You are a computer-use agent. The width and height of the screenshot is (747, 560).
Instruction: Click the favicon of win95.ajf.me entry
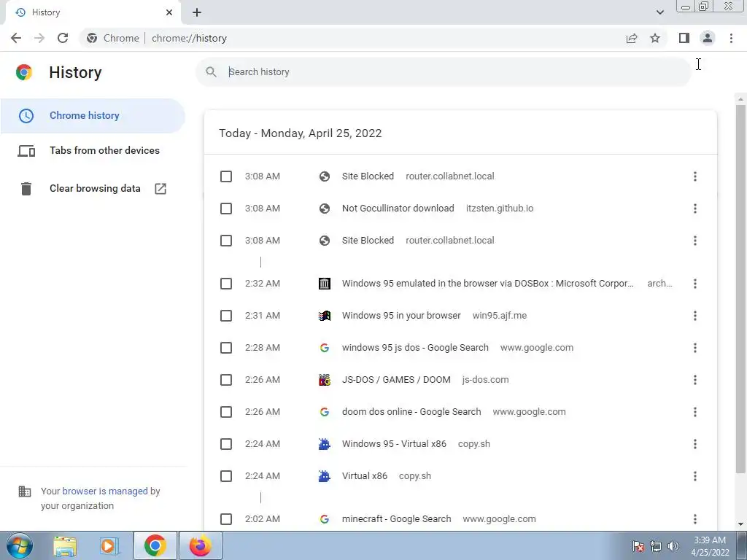(x=325, y=316)
